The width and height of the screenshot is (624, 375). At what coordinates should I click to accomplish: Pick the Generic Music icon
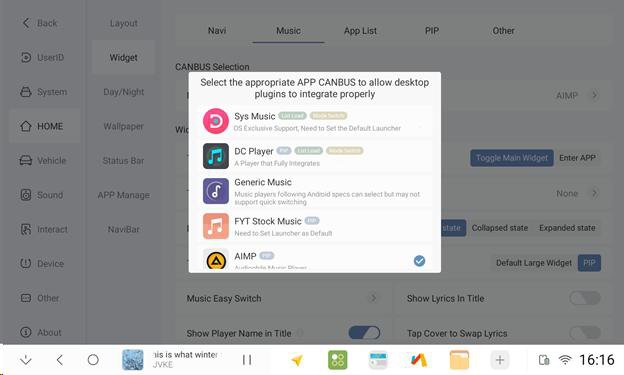[215, 191]
